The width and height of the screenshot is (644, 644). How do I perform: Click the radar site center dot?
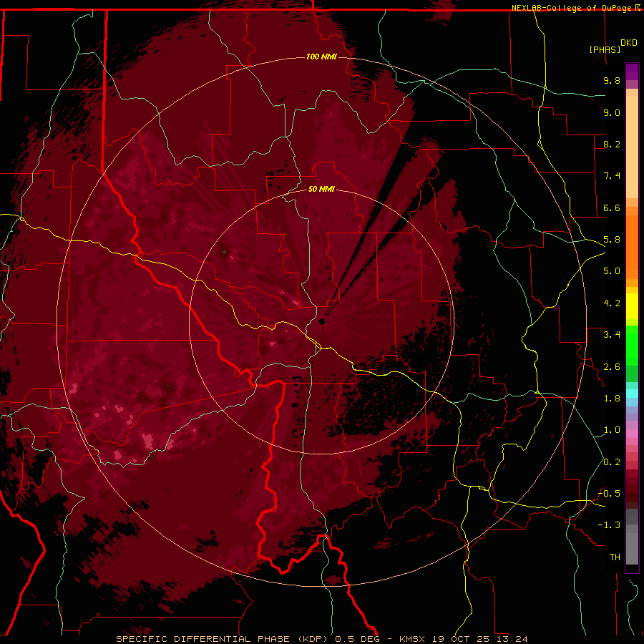(322, 321)
